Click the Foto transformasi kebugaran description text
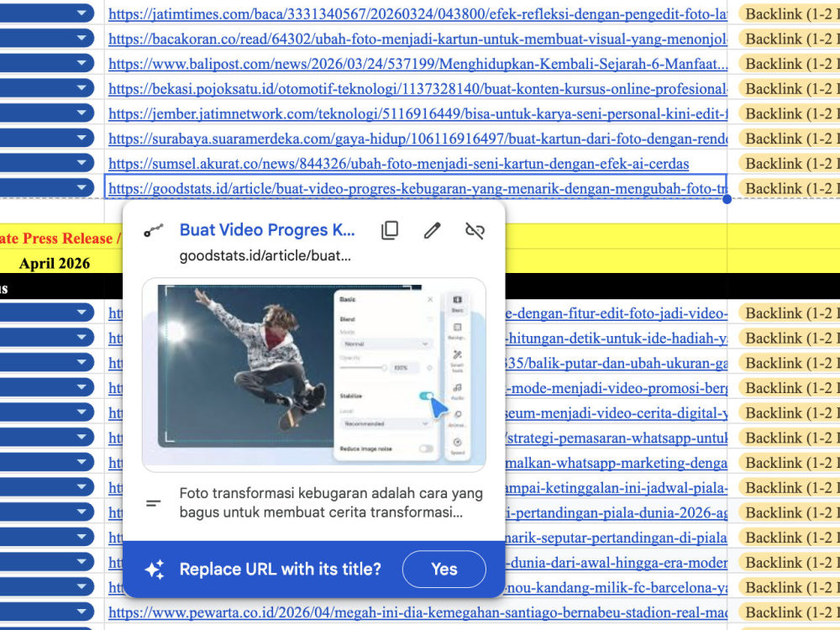 tap(330, 502)
